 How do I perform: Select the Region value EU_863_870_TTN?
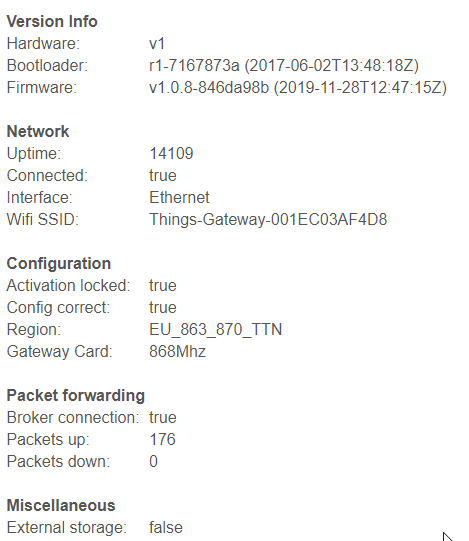(216, 330)
